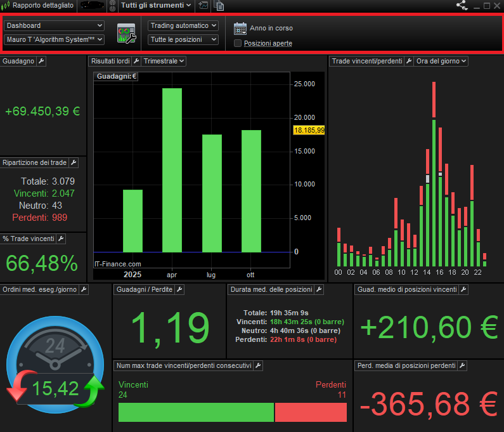
Task: Click the tallest green bar for apr
Action: coord(172,170)
